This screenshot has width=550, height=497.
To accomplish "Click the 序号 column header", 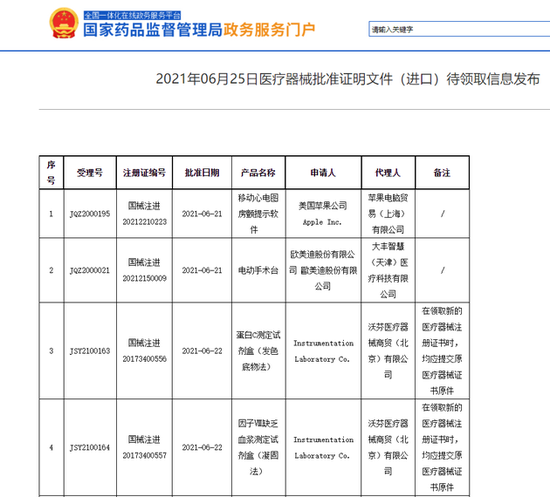I will 51,173.
